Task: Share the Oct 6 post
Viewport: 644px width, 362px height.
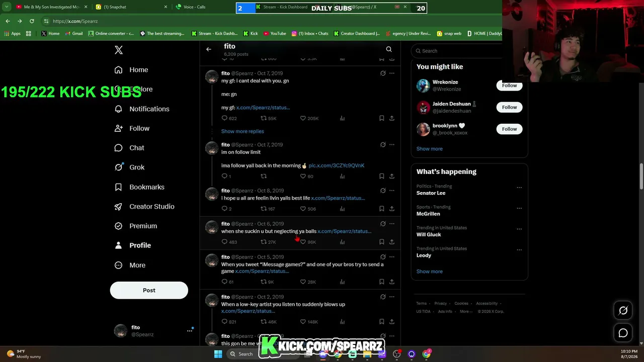Action: 392,242
